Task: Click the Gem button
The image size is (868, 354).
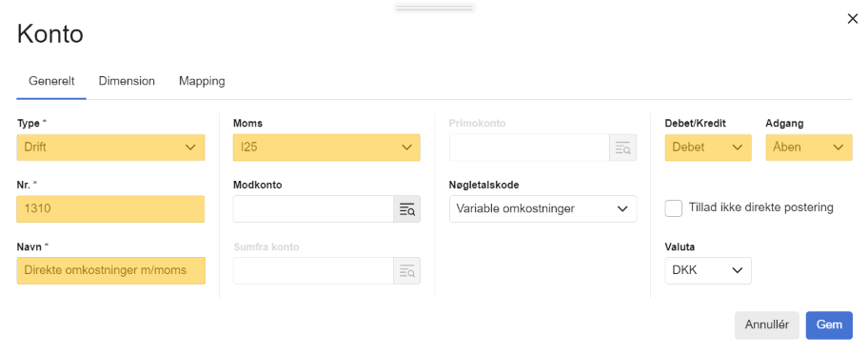Action: [829, 324]
